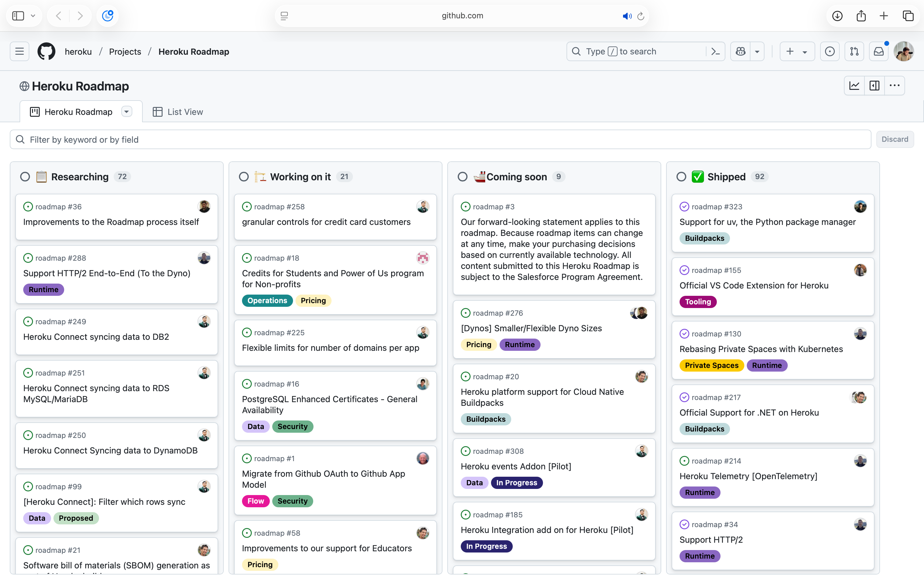The height and width of the screenshot is (580, 924).
Task: Expand the Heroku Roadmap view dropdown
Action: (127, 111)
